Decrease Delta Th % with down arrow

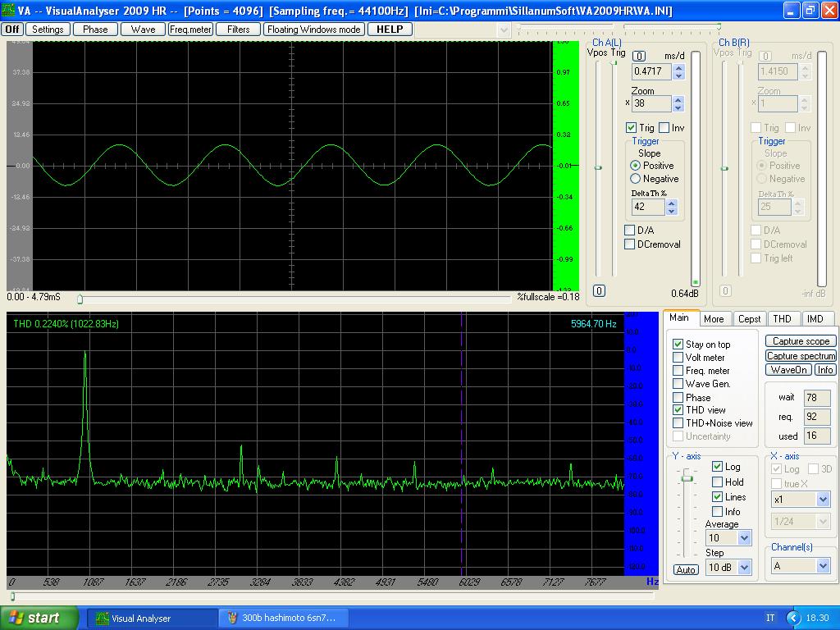(x=672, y=211)
